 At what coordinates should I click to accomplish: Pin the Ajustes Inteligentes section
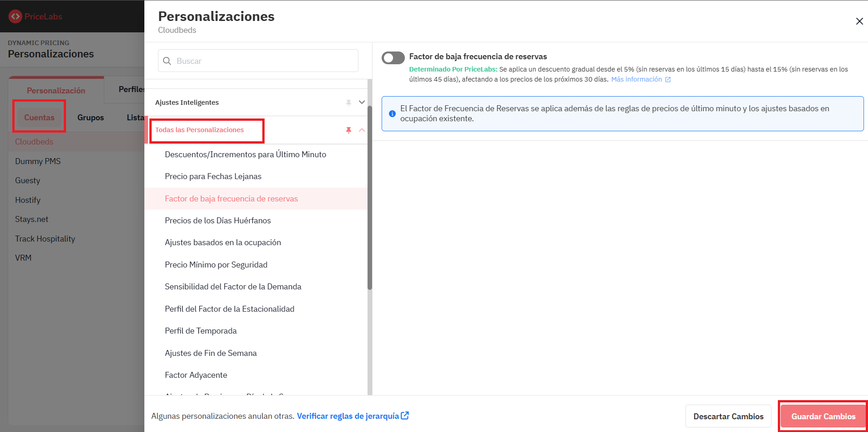[x=348, y=103]
